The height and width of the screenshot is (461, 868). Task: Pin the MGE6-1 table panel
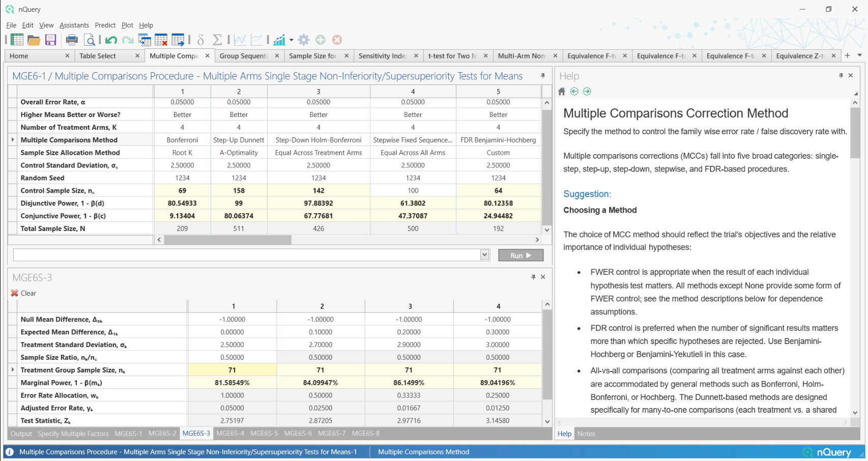(x=543, y=76)
